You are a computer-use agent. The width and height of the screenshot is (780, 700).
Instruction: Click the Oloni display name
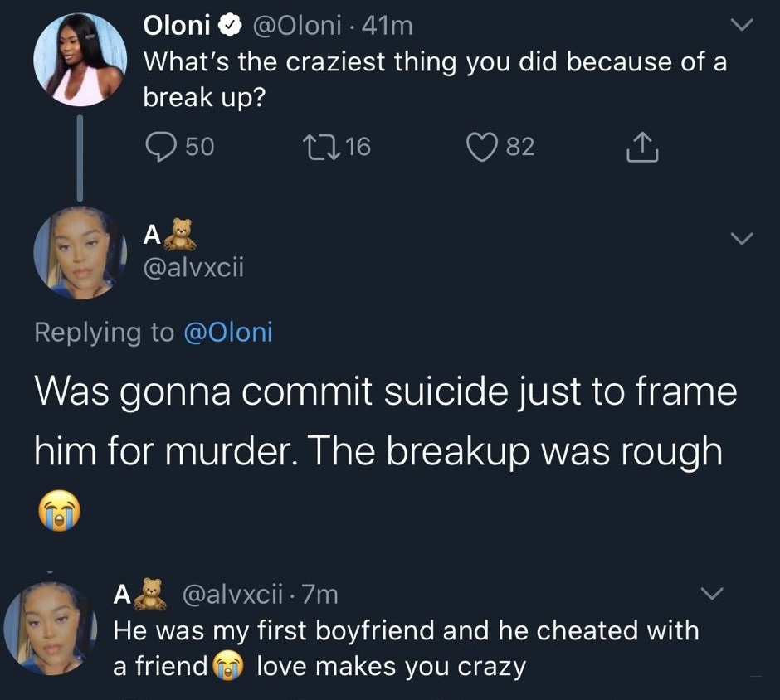tap(177, 27)
